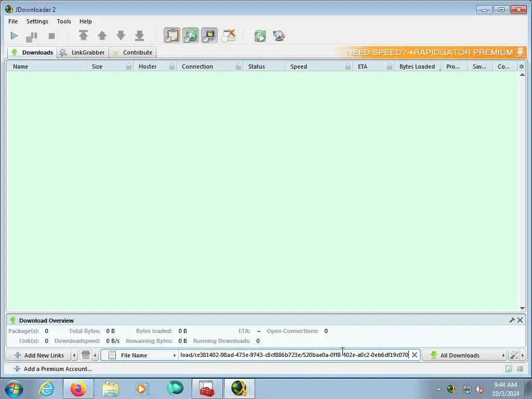Toggle the lock icon in Hoster column
The width and height of the screenshot is (532, 399).
[172, 66]
